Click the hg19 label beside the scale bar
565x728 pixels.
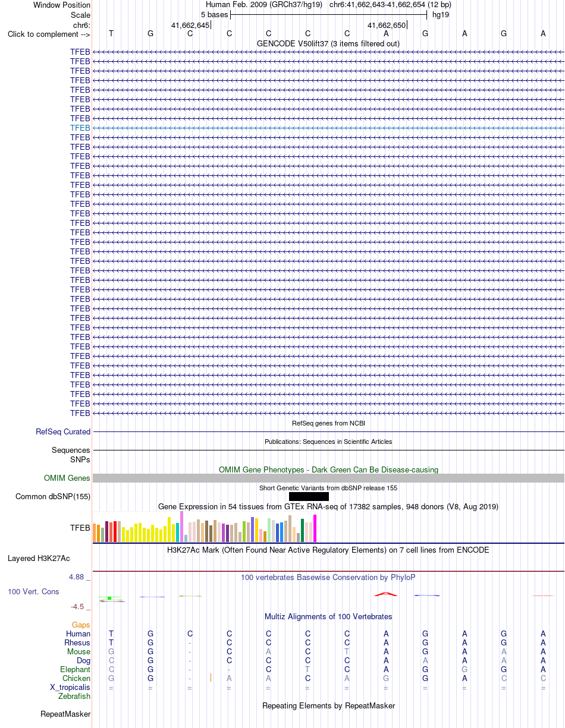tap(441, 14)
